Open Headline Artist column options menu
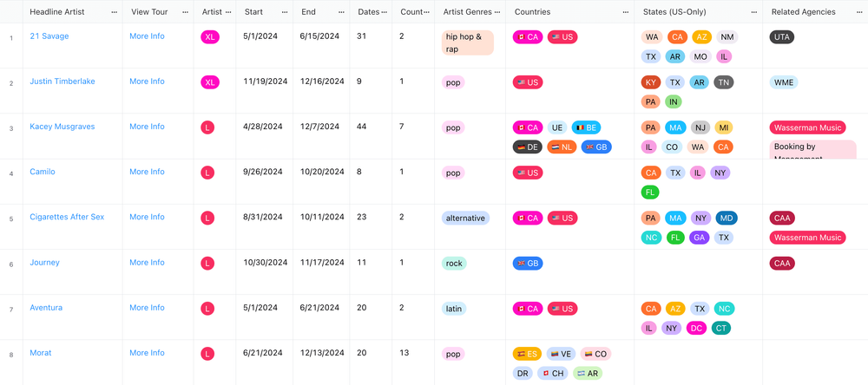The image size is (868, 385). click(114, 11)
